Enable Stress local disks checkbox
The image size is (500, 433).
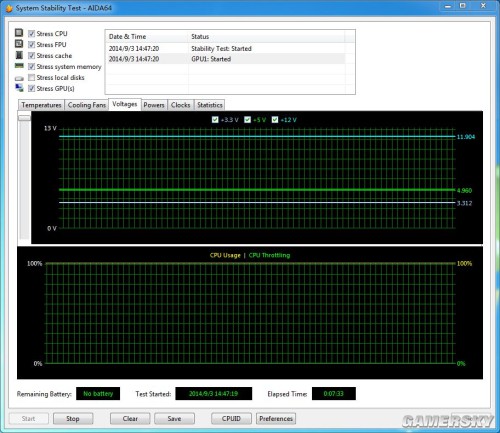click(31, 78)
